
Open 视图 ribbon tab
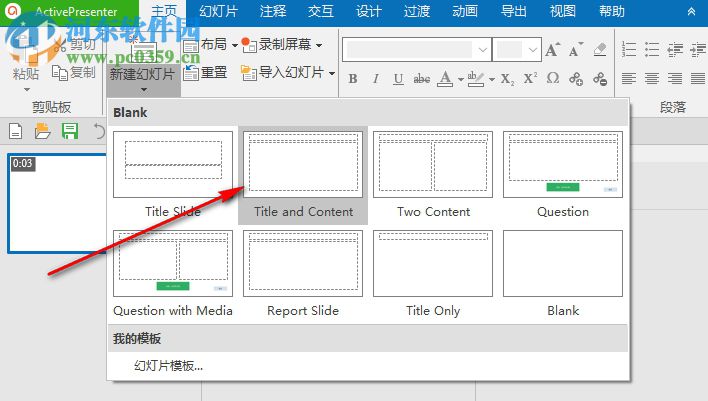(x=563, y=11)
